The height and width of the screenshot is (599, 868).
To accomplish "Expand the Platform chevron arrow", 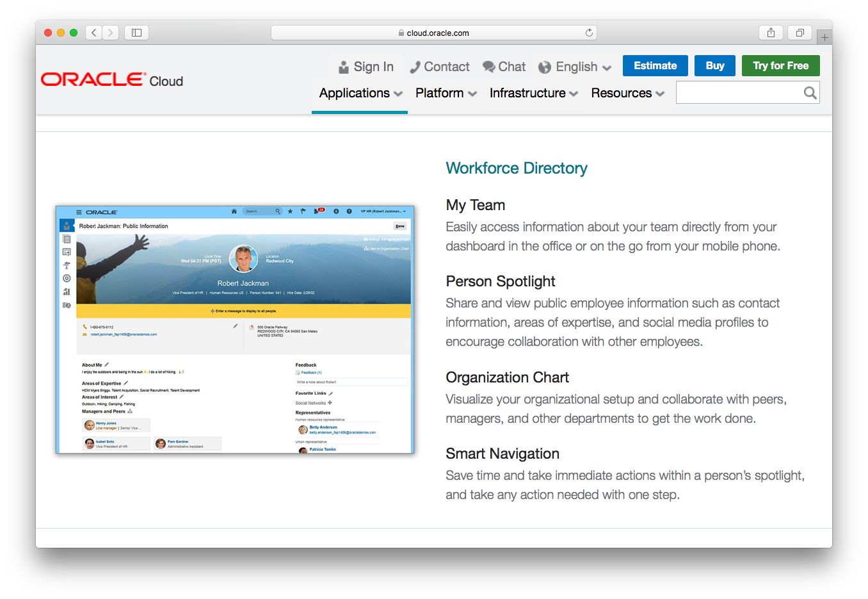I will [472, 94].
